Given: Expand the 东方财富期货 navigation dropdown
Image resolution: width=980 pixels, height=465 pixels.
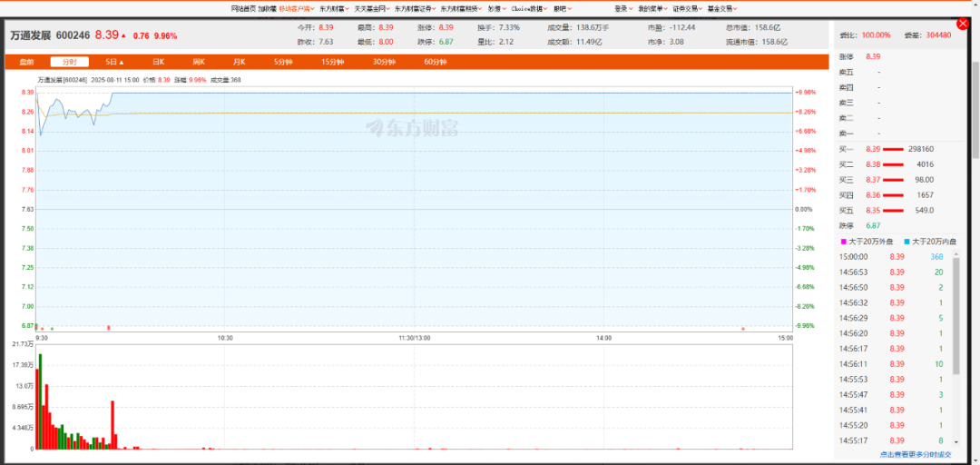Looking at the screenshot, I should coord(461,9).
